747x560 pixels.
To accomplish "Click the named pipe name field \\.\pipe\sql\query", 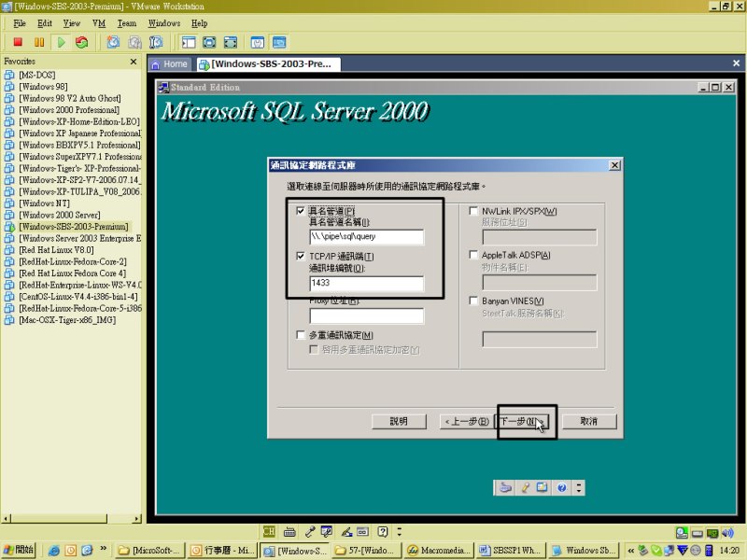I will coord(366,237).
